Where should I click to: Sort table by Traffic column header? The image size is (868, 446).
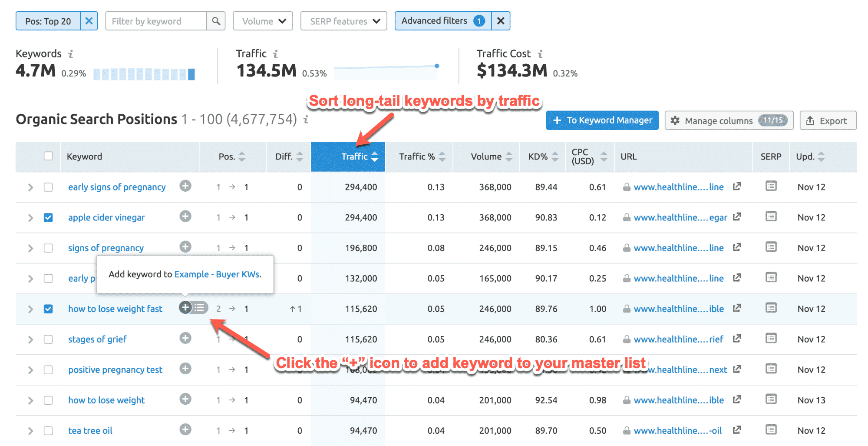[x=354, y=156]
